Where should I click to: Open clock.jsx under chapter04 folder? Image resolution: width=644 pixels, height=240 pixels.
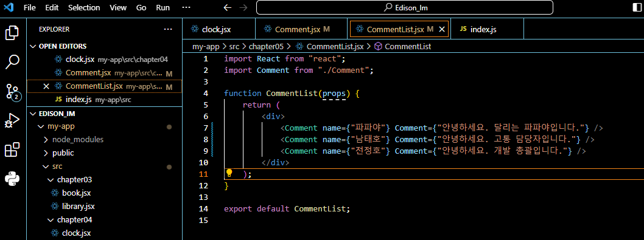pos(104,233)
